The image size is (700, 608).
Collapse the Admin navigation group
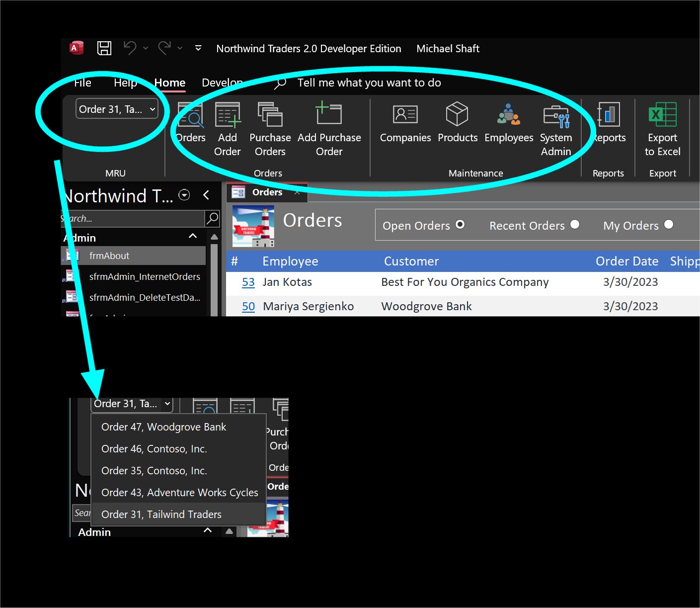(x=193, y=237)
